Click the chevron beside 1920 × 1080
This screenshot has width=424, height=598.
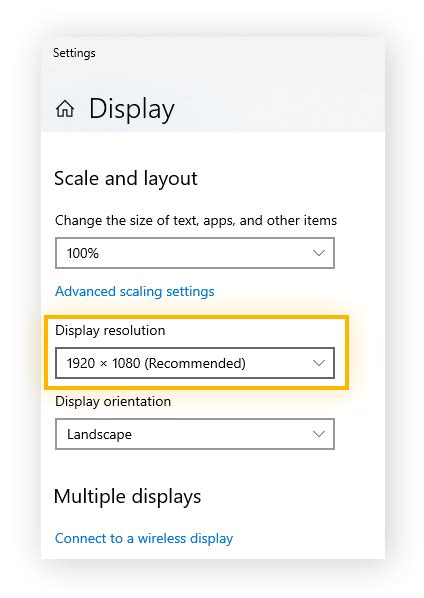click(319, 363)
